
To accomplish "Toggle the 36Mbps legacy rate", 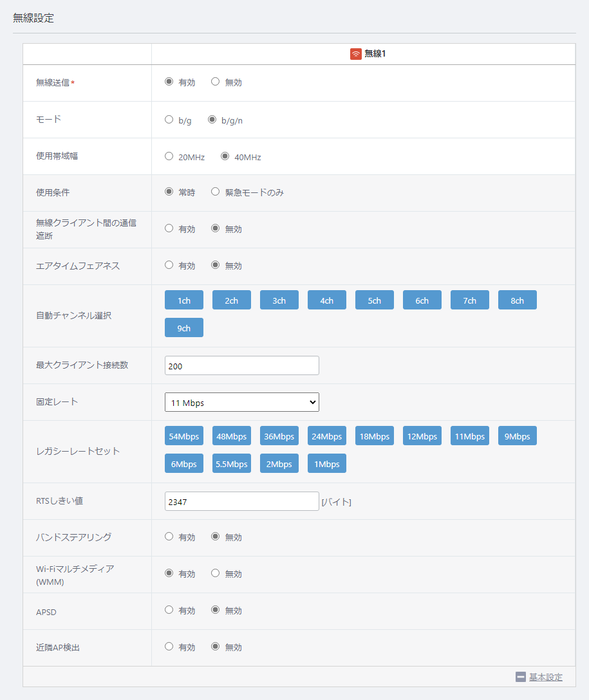I will pyautogui.click(x=279, y=436).
